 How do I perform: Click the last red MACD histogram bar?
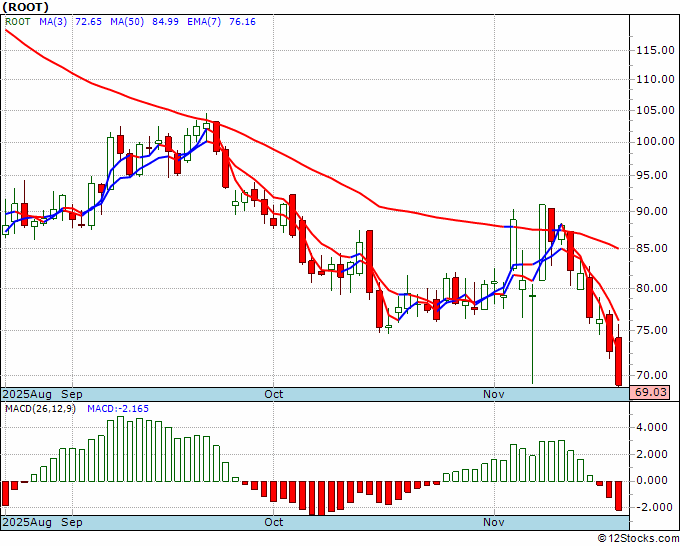618,496
